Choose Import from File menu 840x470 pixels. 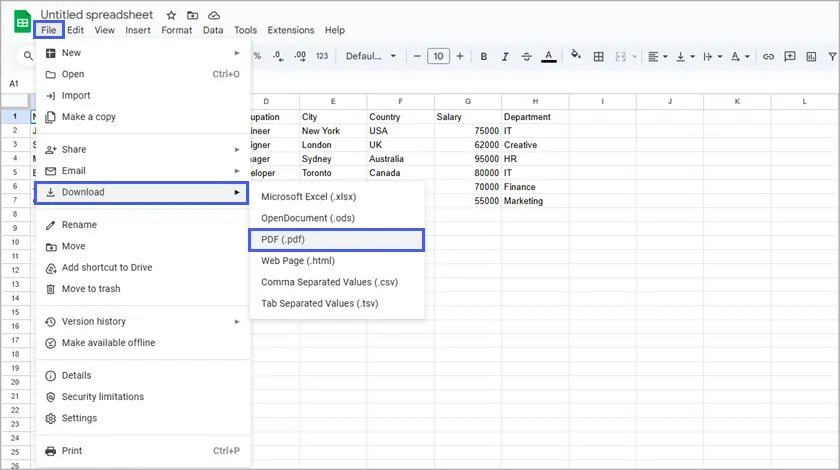142,95
